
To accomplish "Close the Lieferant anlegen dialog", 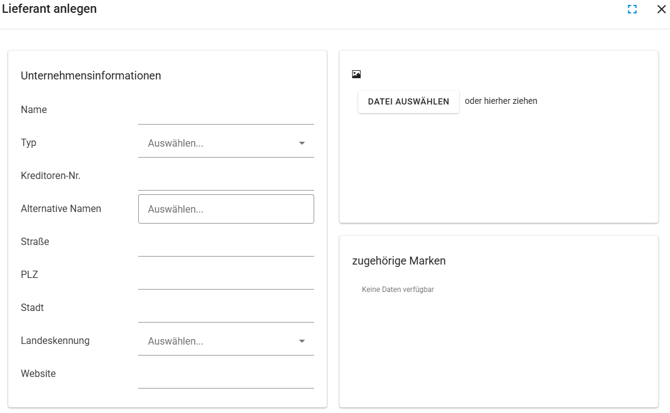I will (x=660, y=9).
